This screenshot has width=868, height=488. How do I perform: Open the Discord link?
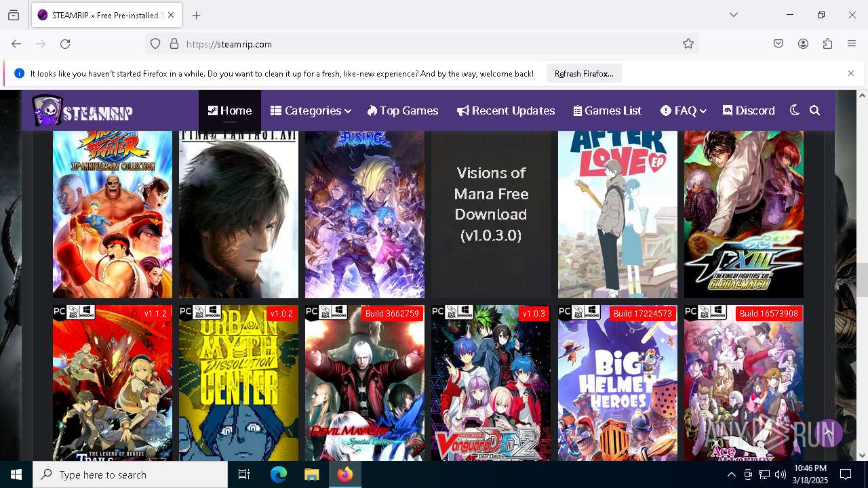(x=749, y=110)
